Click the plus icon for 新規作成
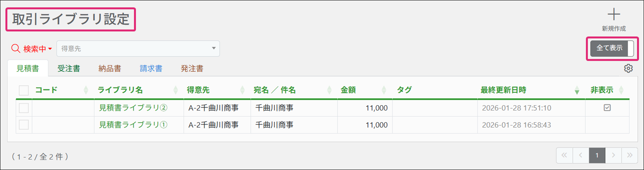 [x=613, y=15]
